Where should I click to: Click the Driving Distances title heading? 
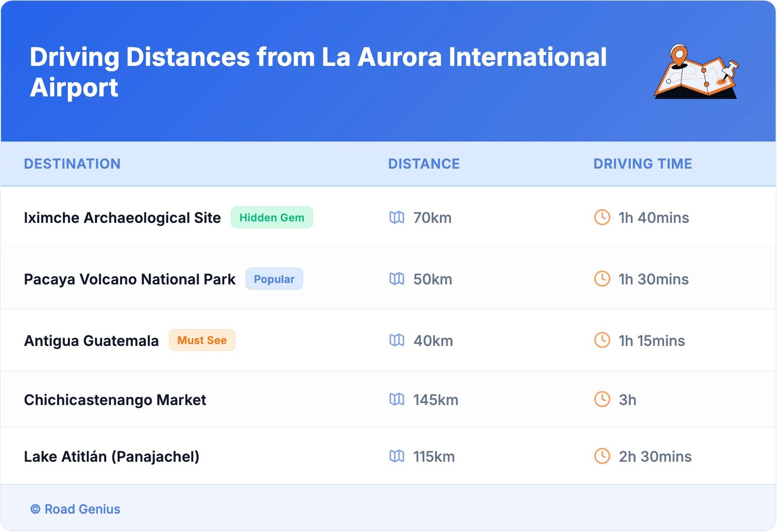click(318, 72)
